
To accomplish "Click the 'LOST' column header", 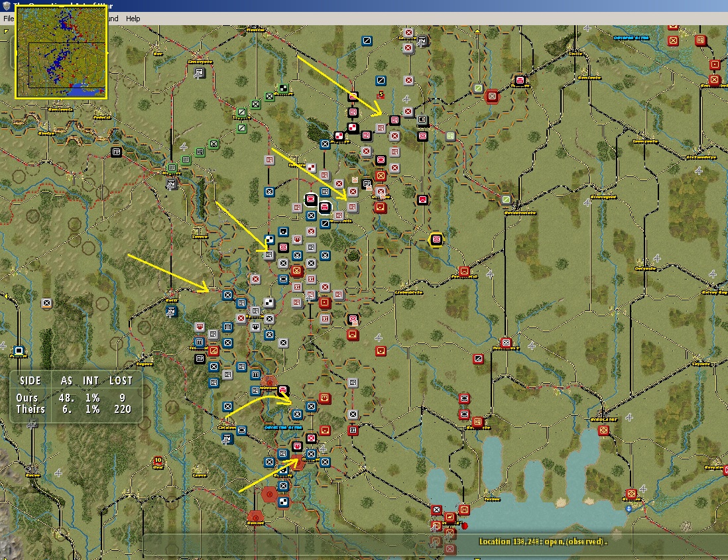I will point(121,380).
